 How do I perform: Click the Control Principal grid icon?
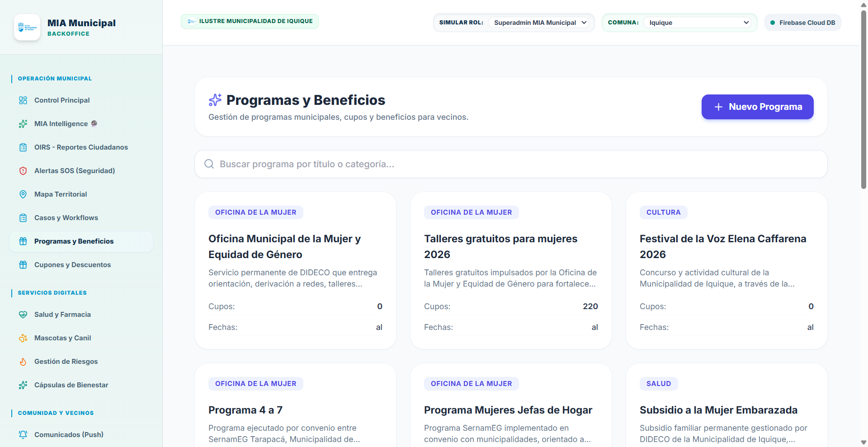(x=23, y=100)
